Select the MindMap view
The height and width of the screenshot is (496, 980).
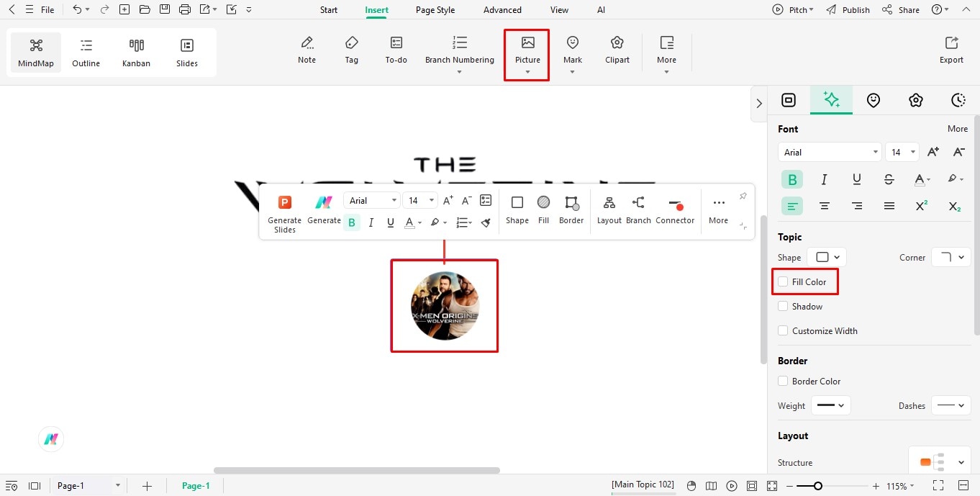(36, 53)
